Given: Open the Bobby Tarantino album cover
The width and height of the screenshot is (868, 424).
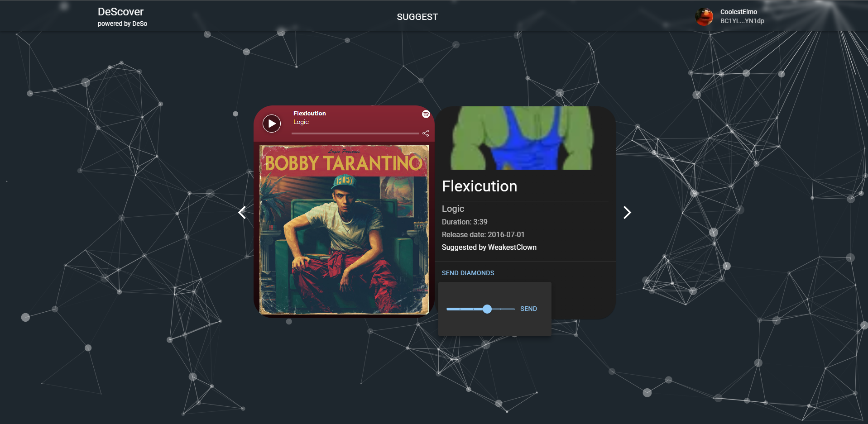Looking at the screenshot, I should tap(344, 230).
